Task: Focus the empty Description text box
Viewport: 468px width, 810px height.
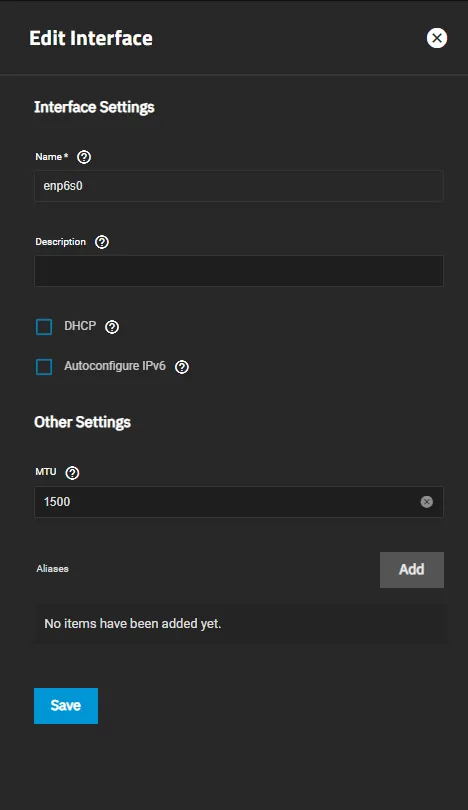Action: click(239, 271)
